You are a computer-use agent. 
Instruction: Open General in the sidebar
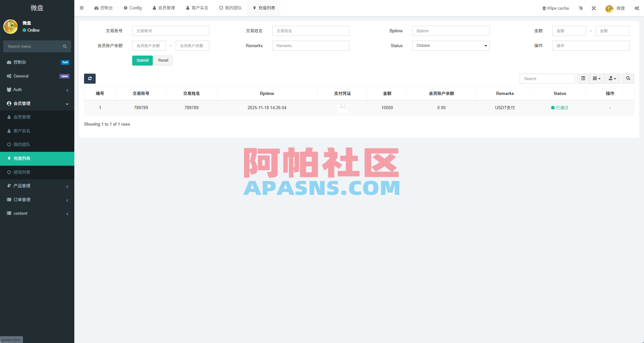[x=37, y=76]
